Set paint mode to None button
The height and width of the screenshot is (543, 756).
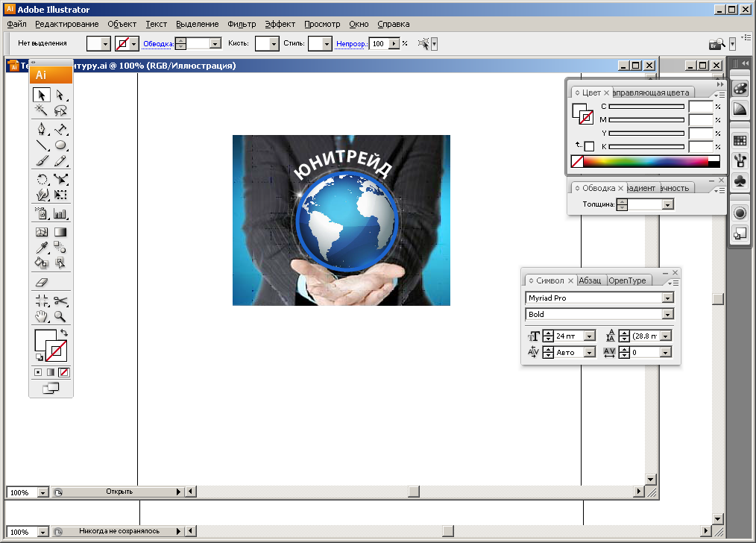63,372
